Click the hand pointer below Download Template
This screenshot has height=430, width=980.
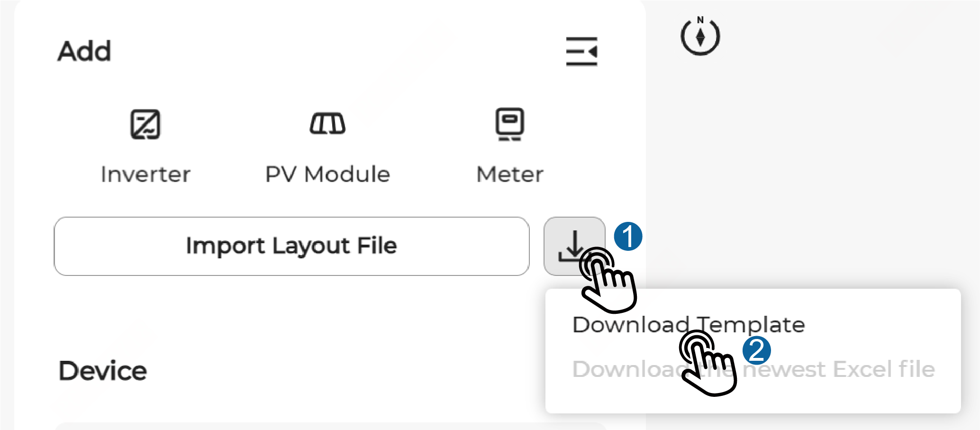[x=708, y=365]
